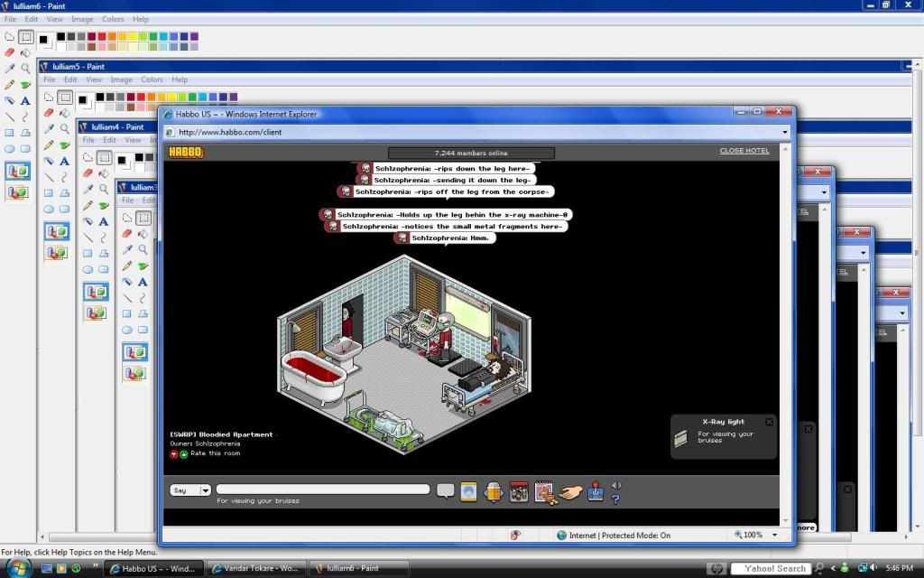
Task: Select the Eraser tool in lulliam6 Paint
Action: point(9,52)
